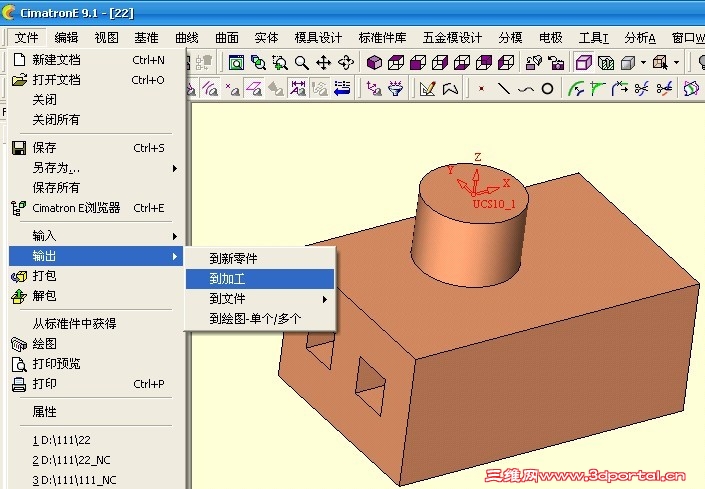Expand the 另存为 submenu arrow
The image size is (705, 489).
175,168
